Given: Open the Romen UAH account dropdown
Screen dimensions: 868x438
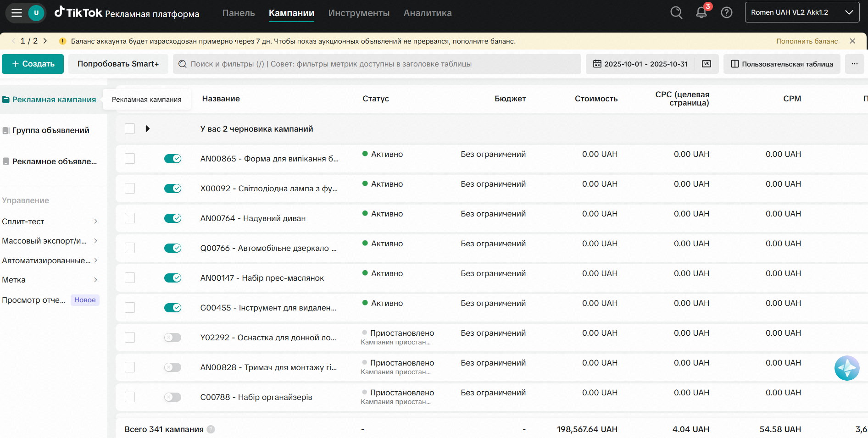Looking at the screenshot, I should click(802, 13).
